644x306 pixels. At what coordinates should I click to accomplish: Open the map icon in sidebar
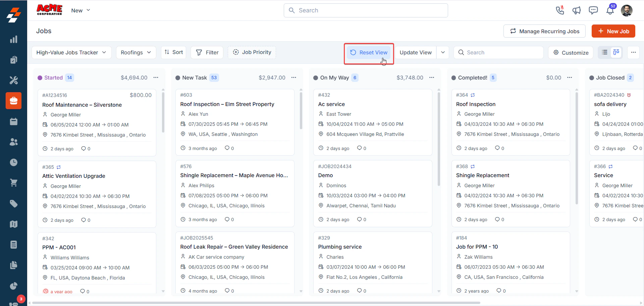click(x=13, y=224)
